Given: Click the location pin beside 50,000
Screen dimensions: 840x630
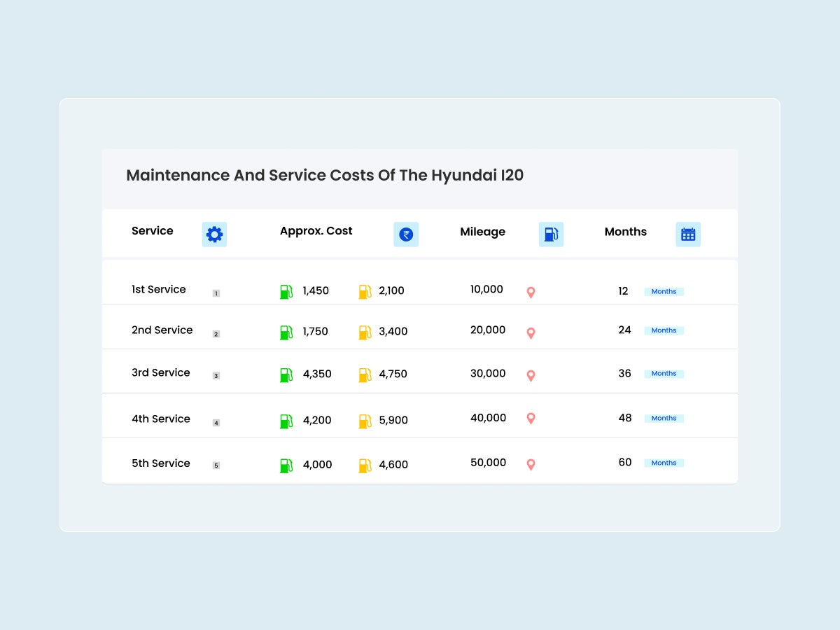Looking at the screenshot, I should pos(531,464).
